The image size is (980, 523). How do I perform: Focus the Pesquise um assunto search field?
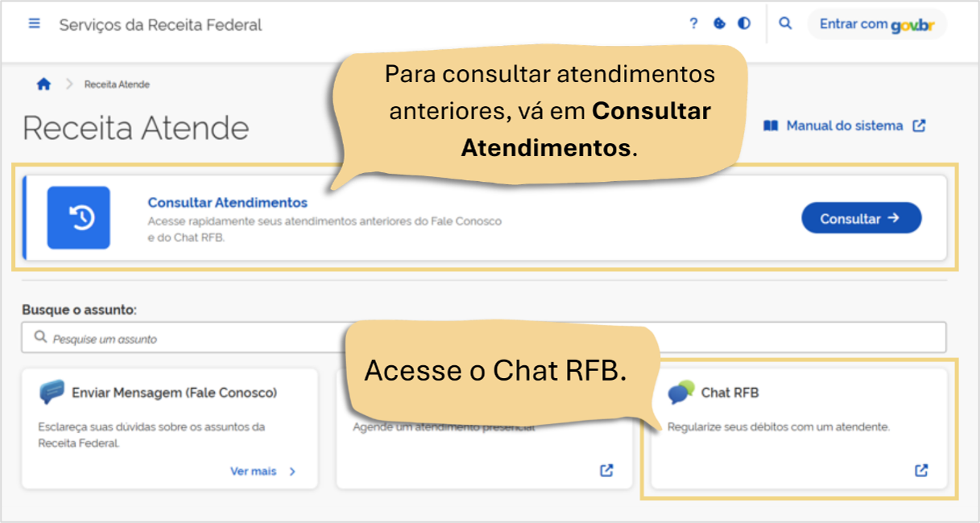tap(484, 338)
